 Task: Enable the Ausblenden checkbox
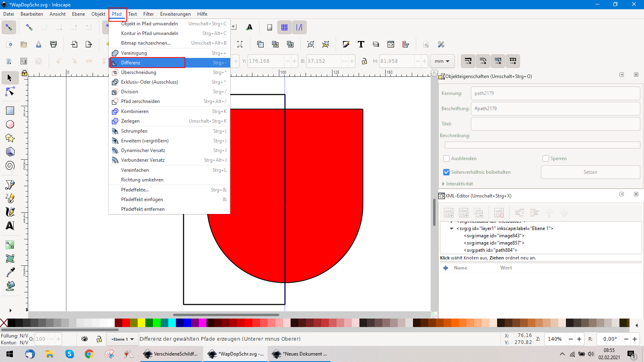[x=446, y=158]
